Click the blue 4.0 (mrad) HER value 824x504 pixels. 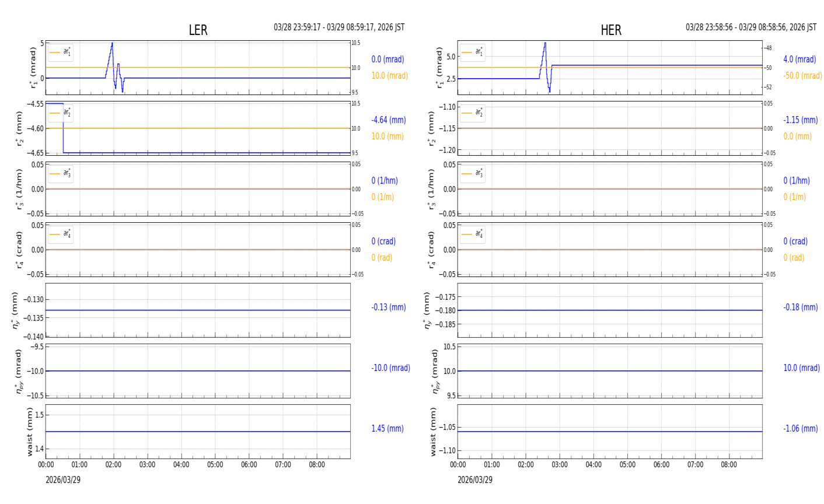click(x=799, y=60)
